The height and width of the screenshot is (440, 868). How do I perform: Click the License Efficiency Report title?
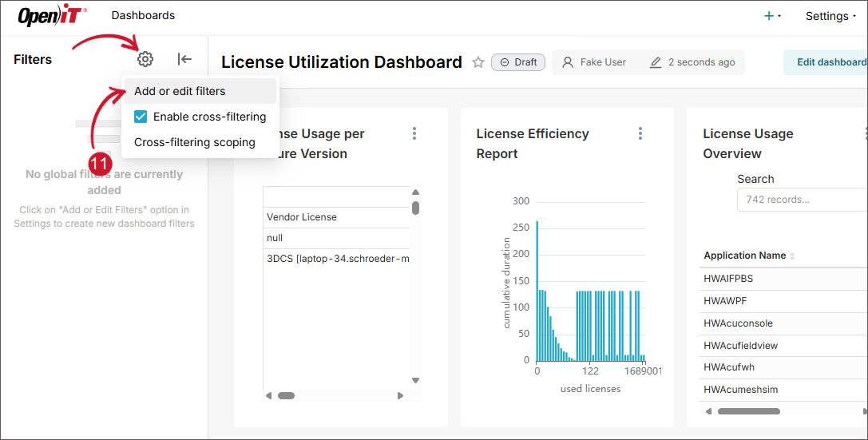tap(533, 144)
